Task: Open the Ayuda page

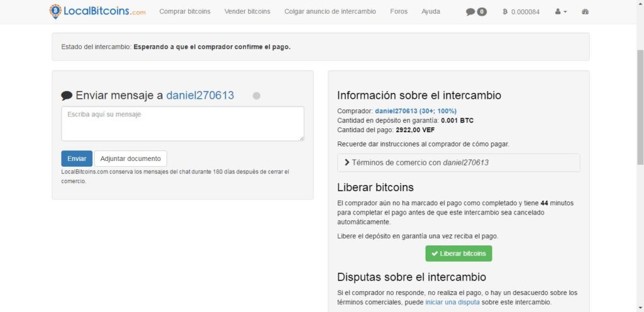Action: (430, 11)
